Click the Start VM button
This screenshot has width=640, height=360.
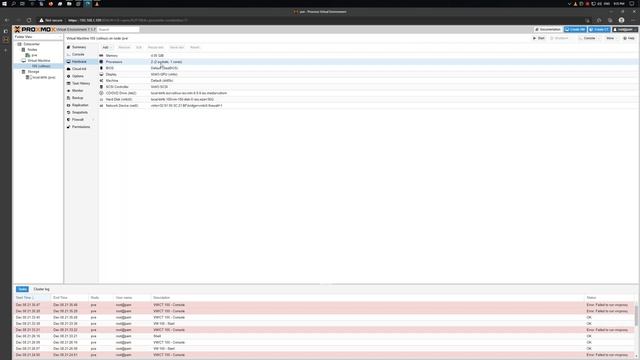coord(539,38)
